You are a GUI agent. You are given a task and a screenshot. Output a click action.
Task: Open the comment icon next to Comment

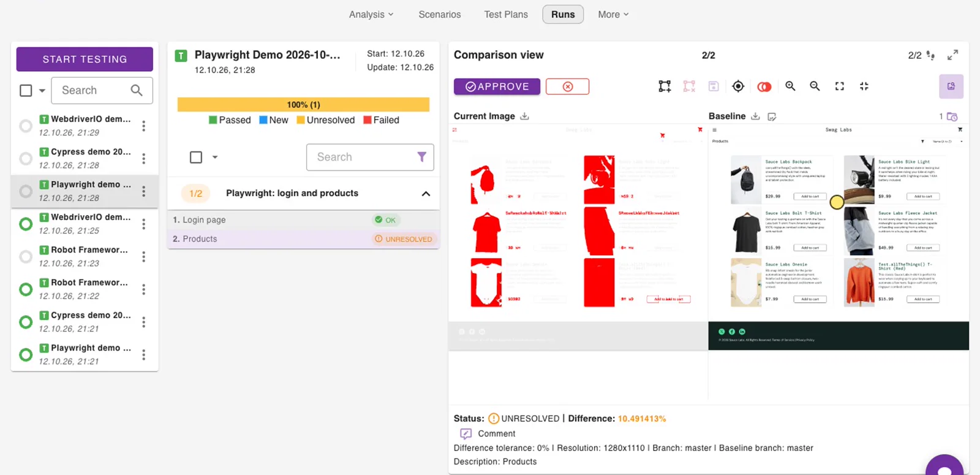click(466, 434)
